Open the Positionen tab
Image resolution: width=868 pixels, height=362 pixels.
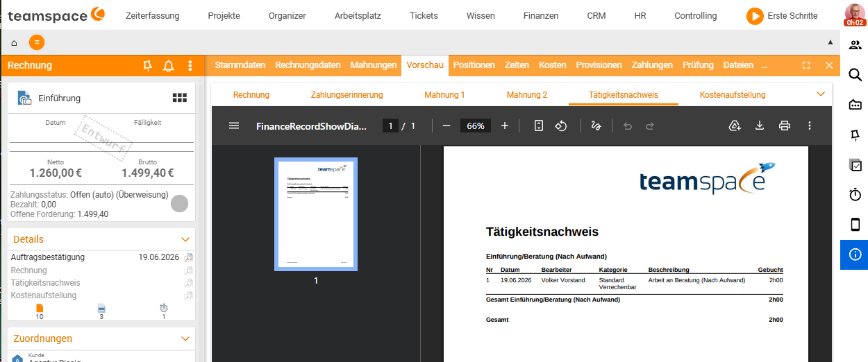pyautogui.click(x=474, y=65)
